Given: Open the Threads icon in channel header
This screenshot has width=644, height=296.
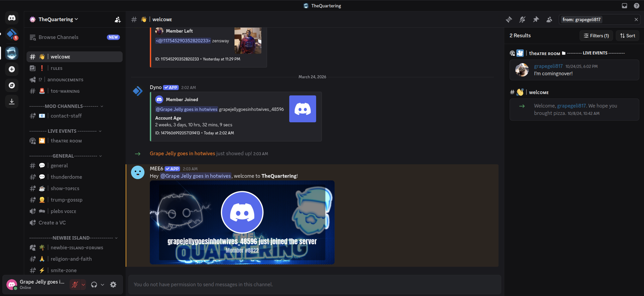Looking at the screenshot, I should tap(509, 19).
